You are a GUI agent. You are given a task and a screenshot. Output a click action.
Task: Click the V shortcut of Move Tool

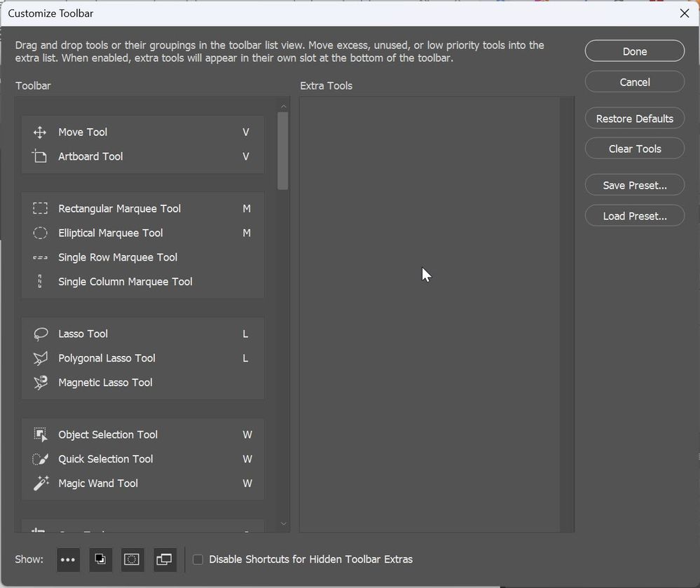[x=246, y=132]
